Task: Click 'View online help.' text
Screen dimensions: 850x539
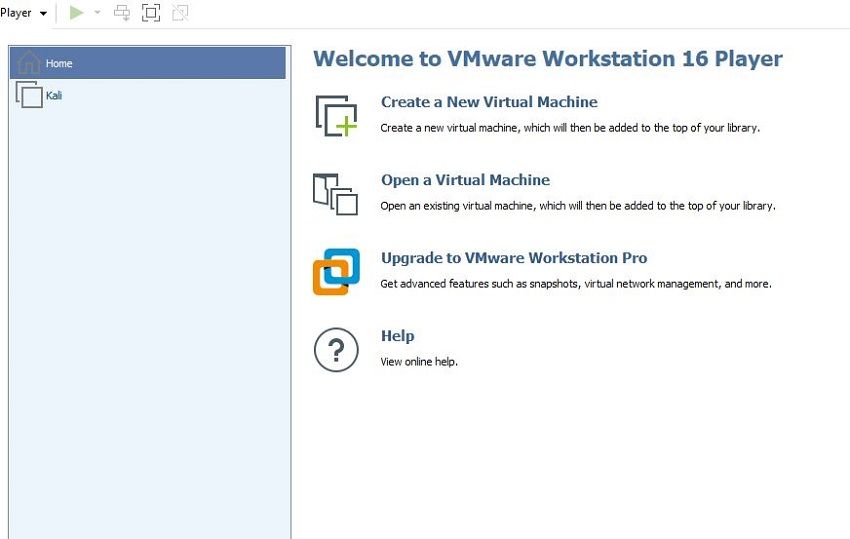Action: [419, 362]
